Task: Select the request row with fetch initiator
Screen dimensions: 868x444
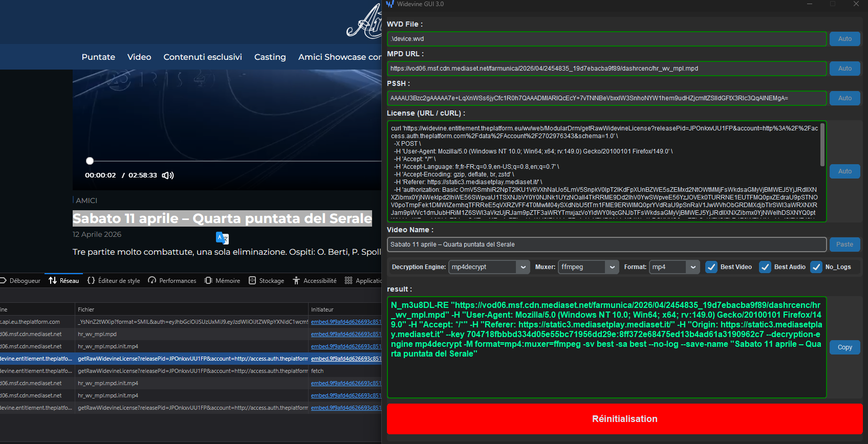Action: click(191, 371)
